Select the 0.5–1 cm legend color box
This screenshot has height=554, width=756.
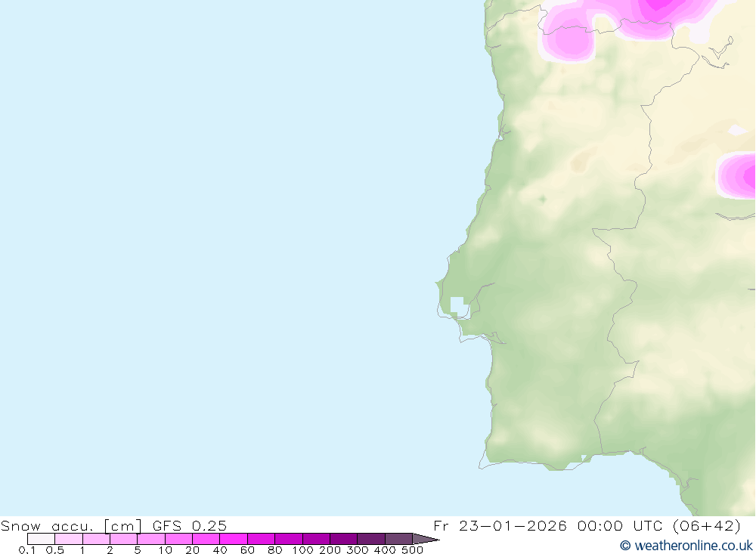click(69, 539)
